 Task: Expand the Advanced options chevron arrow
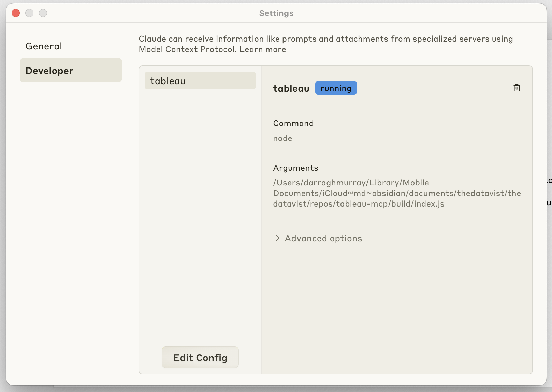click(277, 238)
